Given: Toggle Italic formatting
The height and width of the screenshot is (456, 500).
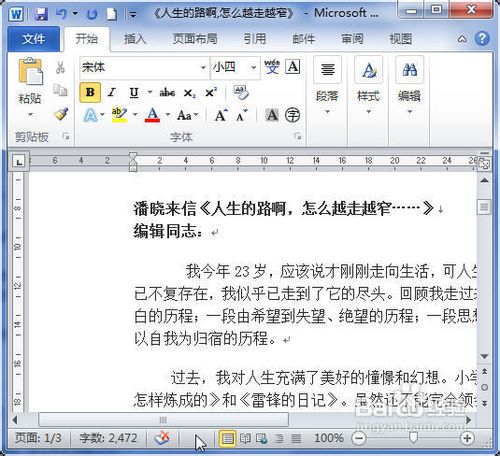Looking at the screenshot, I should [x=112, y=92].
